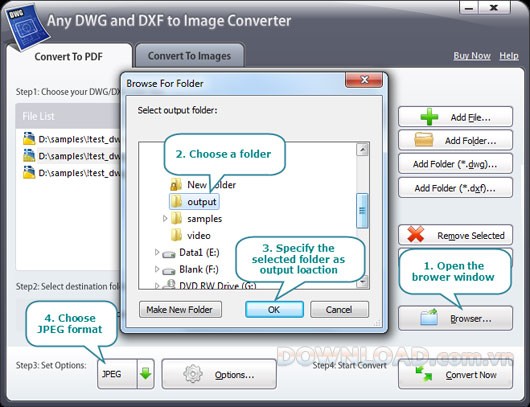The width and height of the screenshot is (530, 407).
Task: Click the second file's DWG icon in File List
Action: coord(29,156)
